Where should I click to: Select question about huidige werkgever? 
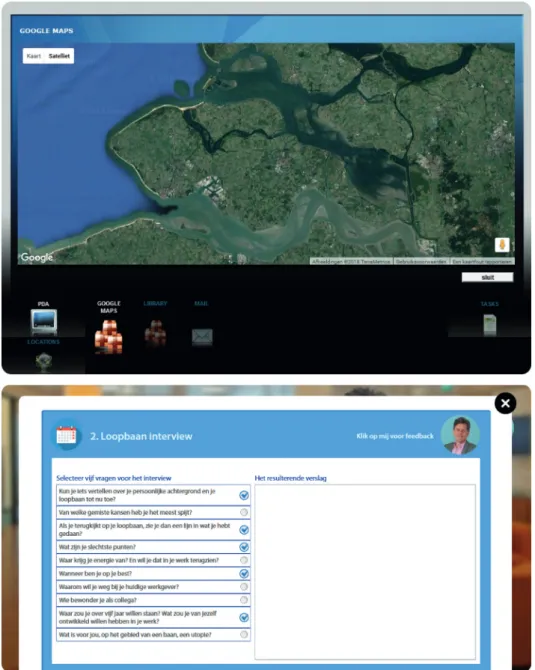(244, 587)
